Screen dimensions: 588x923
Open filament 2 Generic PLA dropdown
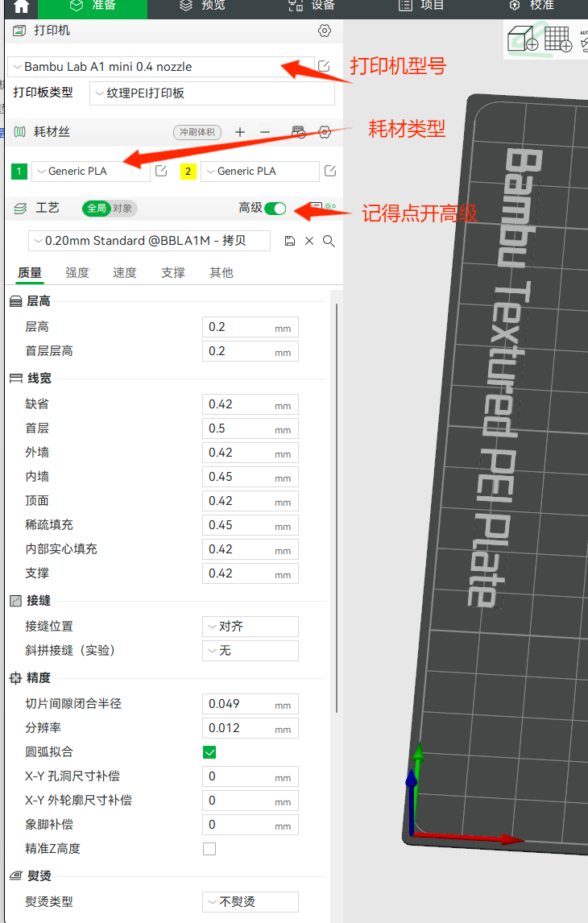260,172
